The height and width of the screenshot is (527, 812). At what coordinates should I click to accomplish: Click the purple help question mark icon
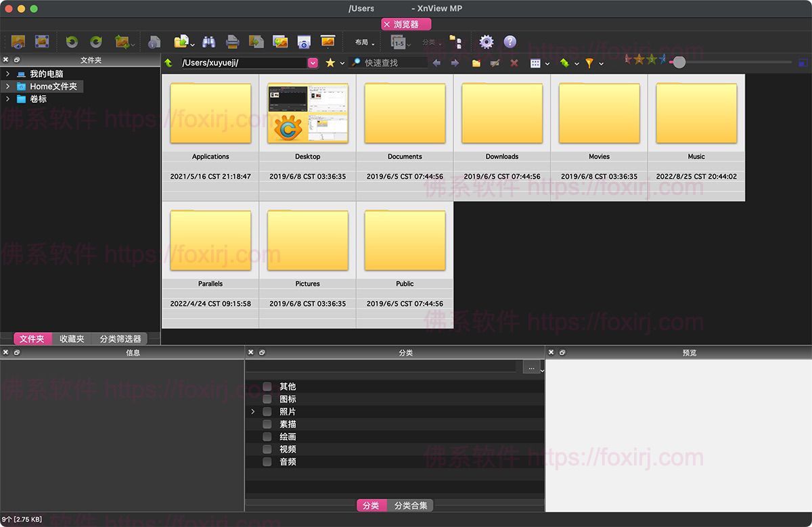tap(510, 42)
